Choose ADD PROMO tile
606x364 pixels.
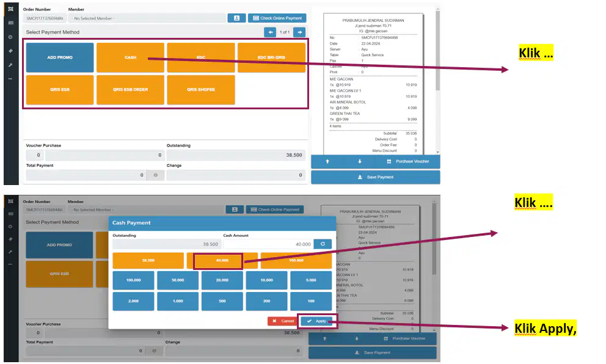pyautogui.click(x=60, y=57)
